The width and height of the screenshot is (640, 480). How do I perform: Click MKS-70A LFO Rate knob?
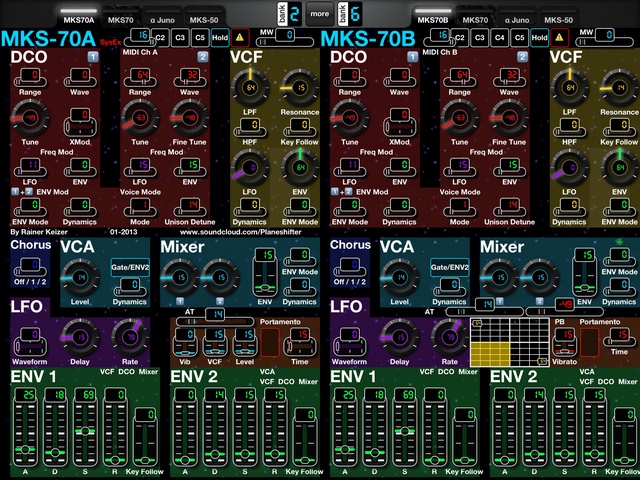click(x=130, y=338)
